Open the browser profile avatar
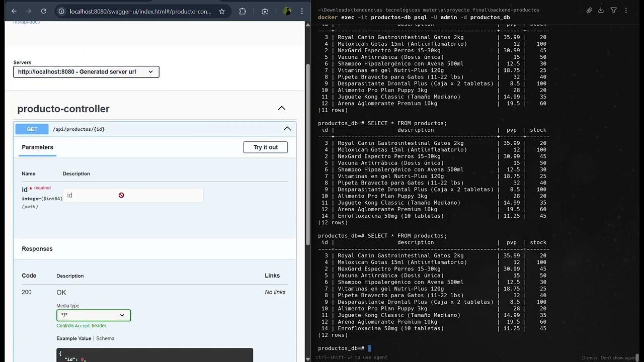Screen dimensions: 644x362 point(287,11)
